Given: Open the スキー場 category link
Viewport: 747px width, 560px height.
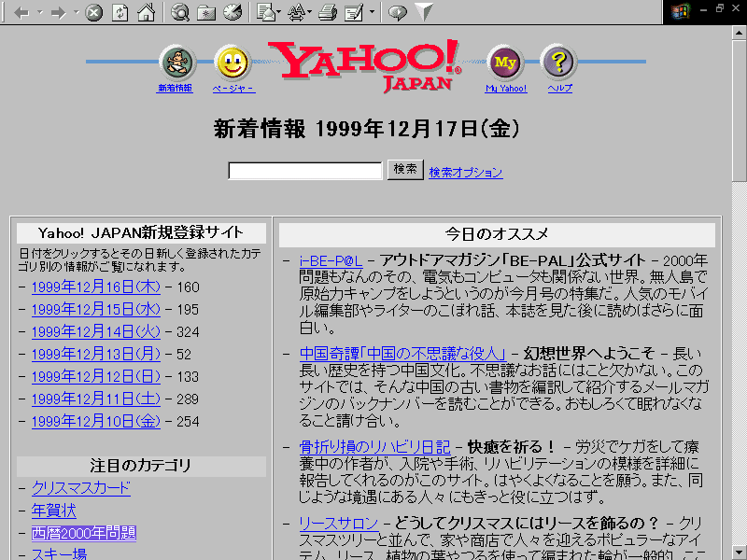Looking at the screenshot, I should point(59,554).
